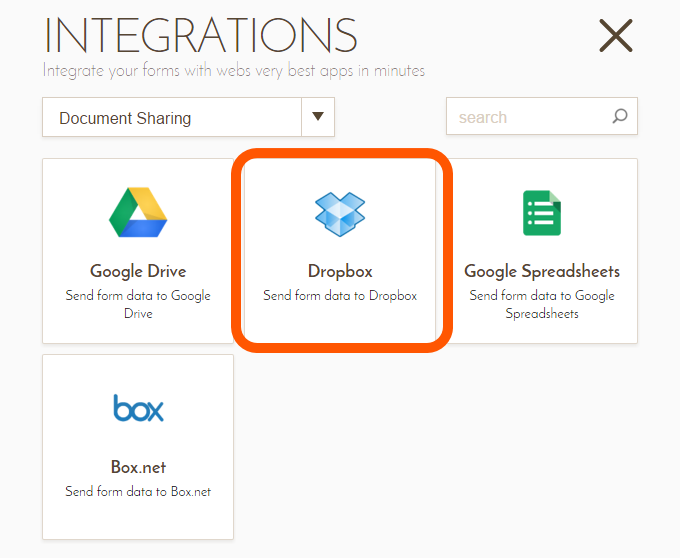Click the Google Drive logo icon

click(138, 212)
